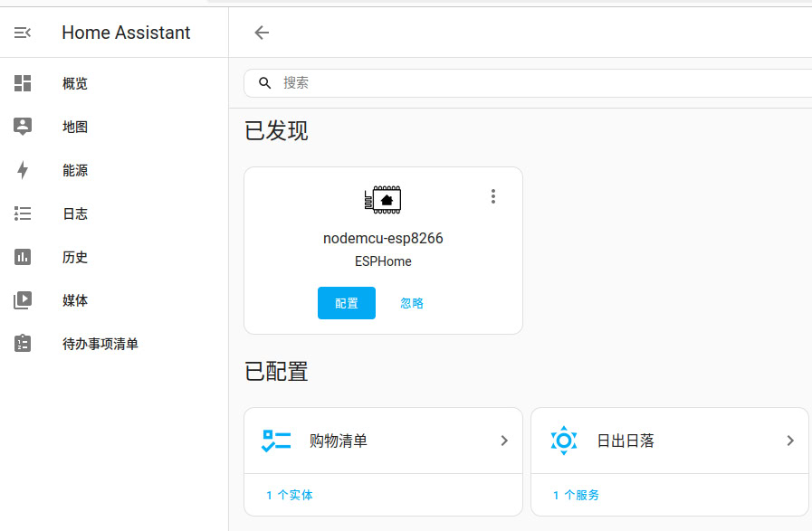Expand the 日出日落 integration with its chevron

(790, 441)
